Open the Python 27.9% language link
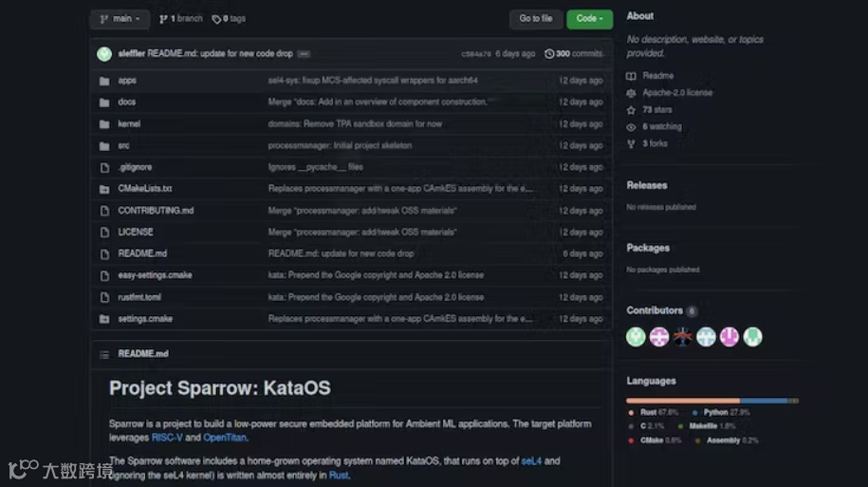This screenshot has width=868, height=487. coord(720,413)
